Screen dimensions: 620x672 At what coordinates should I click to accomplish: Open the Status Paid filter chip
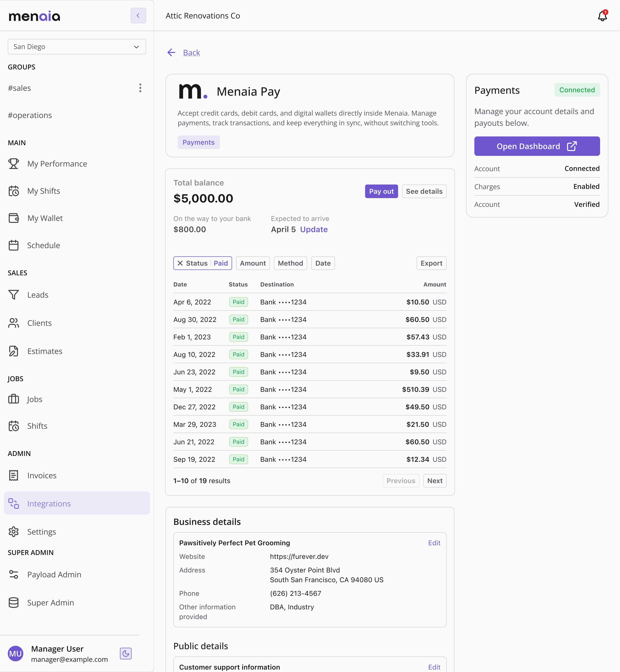(x=203, y=263)
